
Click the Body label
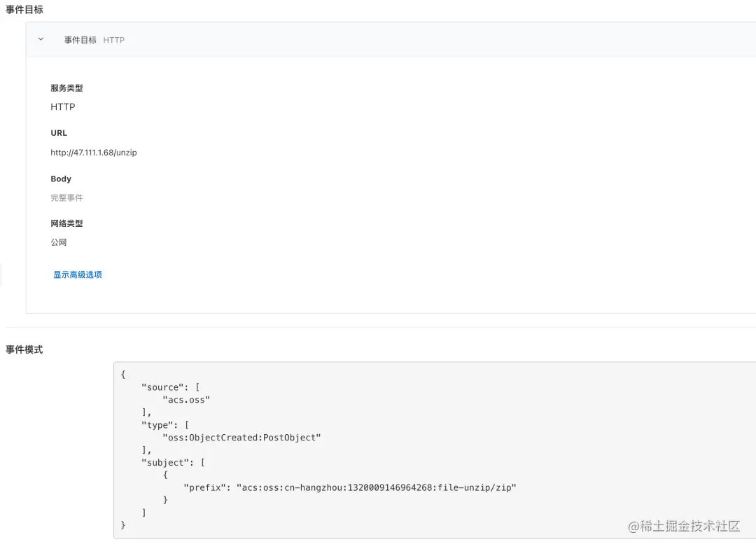click(x=61, y=179)
